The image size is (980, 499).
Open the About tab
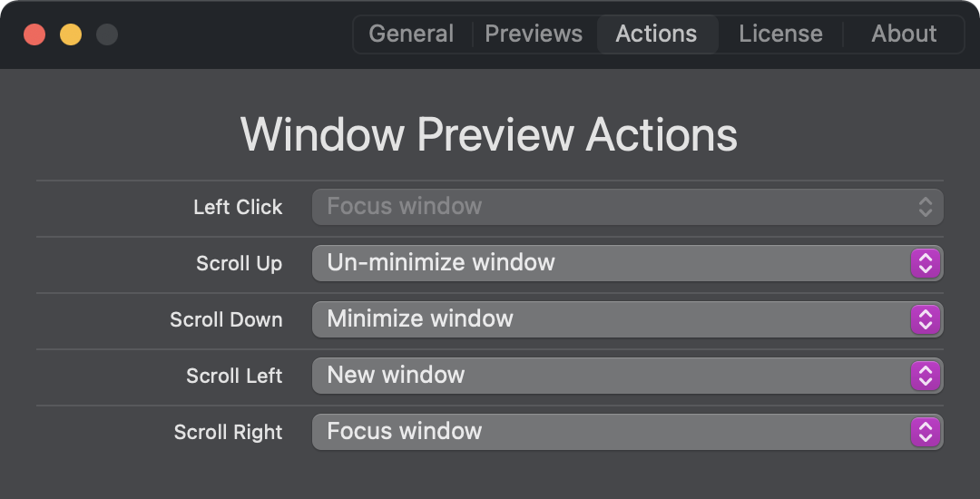coord(904,34)
